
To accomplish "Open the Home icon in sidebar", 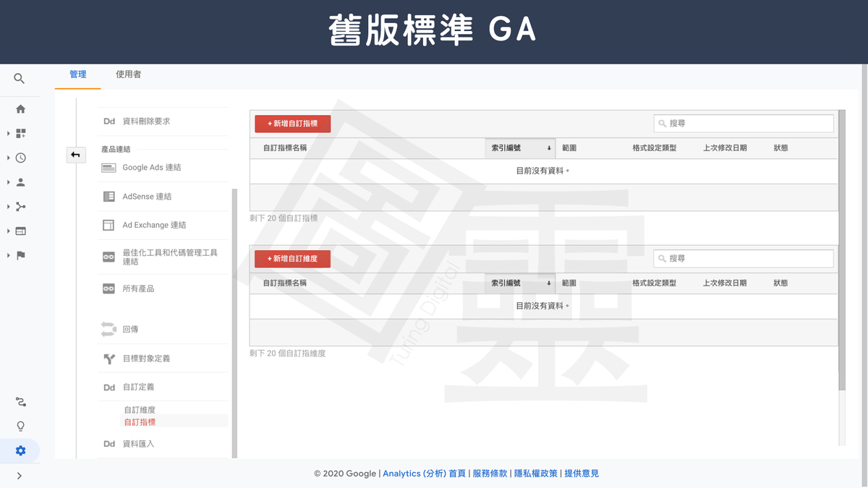I will (x=20, y=109).
